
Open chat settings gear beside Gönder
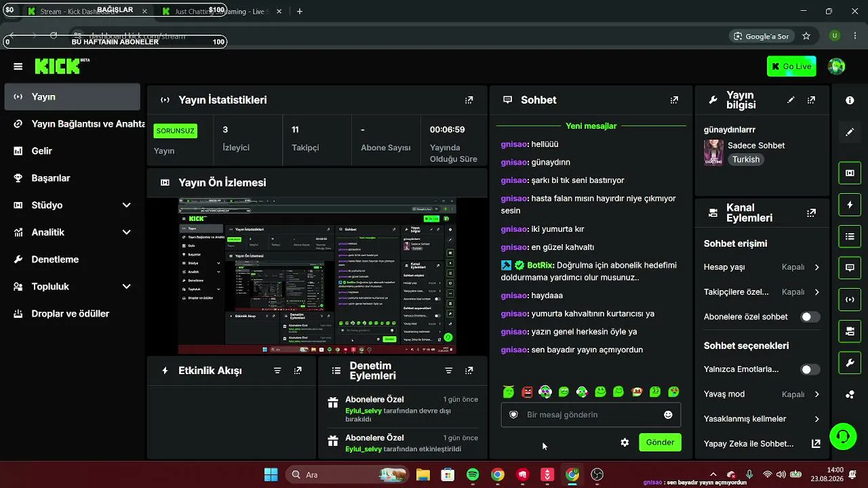click(x=625, y=443)
